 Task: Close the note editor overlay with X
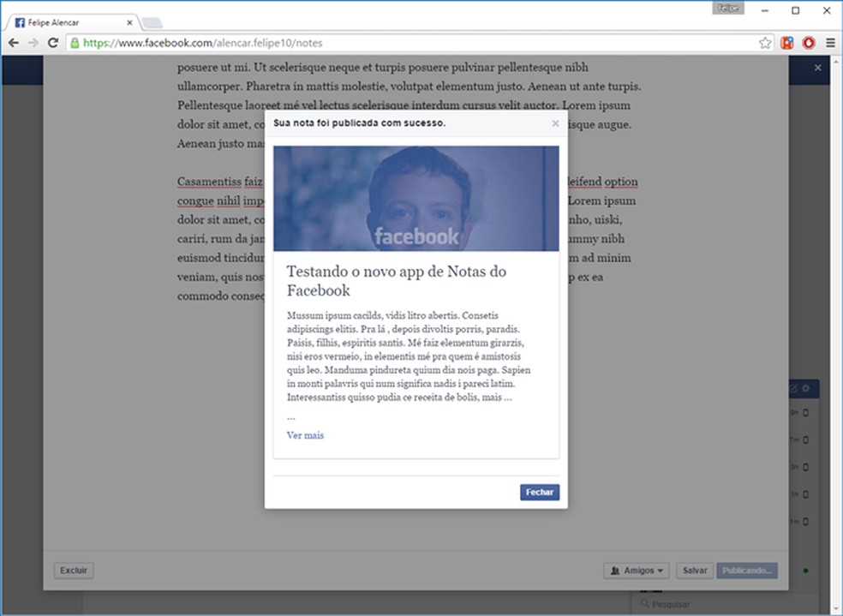click(x=818, y=68)
